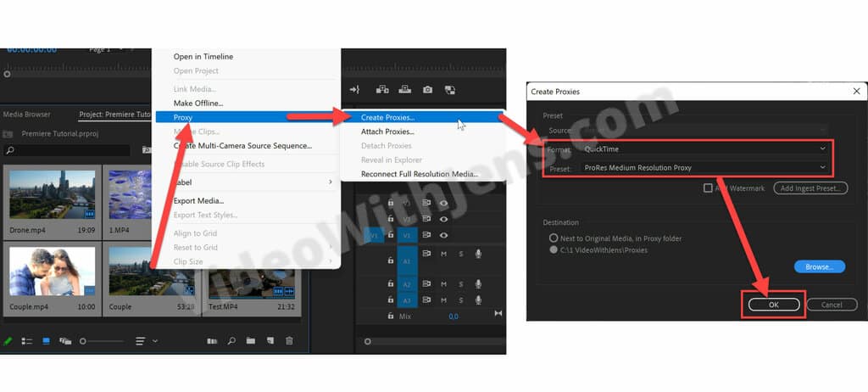Toggle sync lock on track A1
The height and width of the screenshot is (392, 868).
tap(426, 254)
